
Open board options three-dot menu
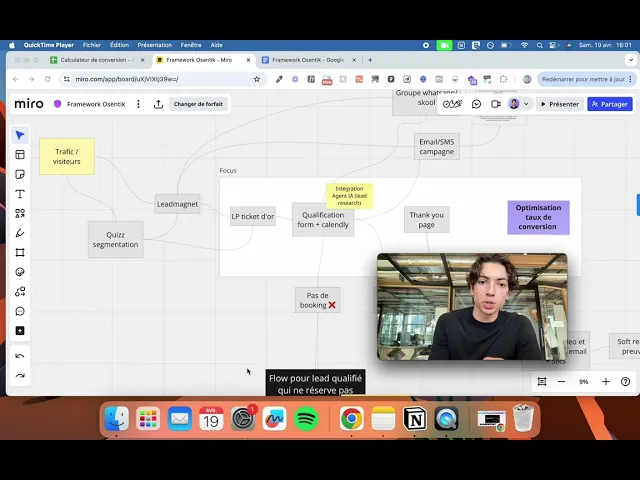pyautogui.click(x=138, y=104)
